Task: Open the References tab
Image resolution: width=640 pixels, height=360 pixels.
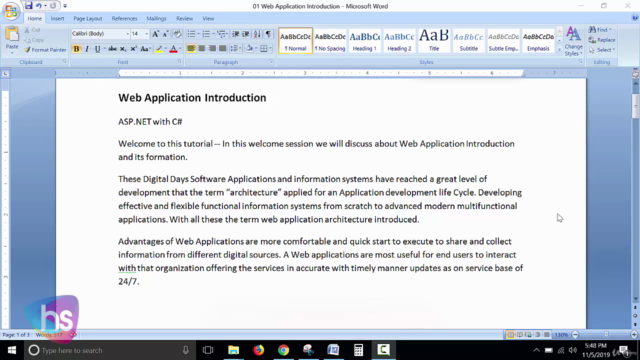Action: tap(124, 18)
